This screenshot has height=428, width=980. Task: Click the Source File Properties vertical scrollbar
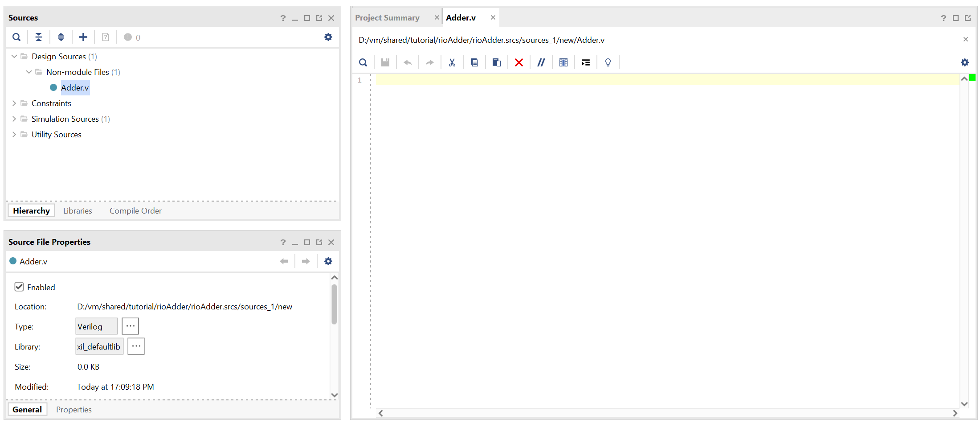click(335, 305)
